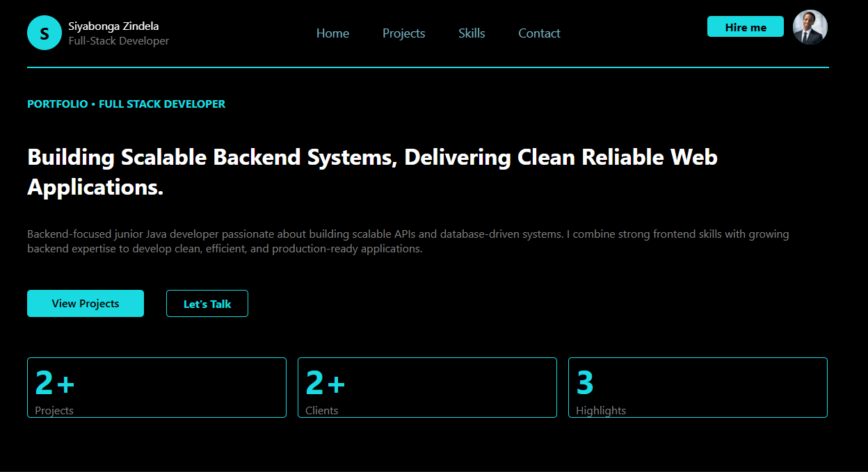Screen dimensions: 868x472
Task: Select the Contact nav link
Action: pos(539,33)
